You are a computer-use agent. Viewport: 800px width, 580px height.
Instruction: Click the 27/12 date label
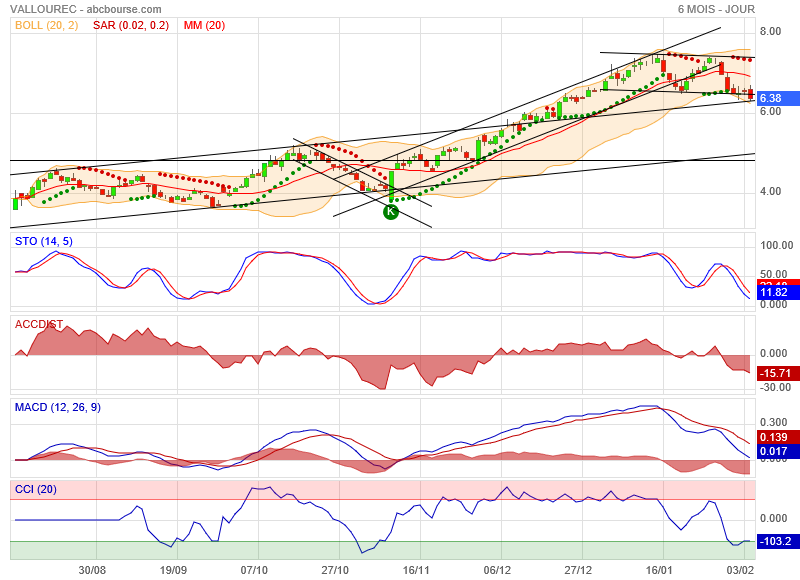[578, 570]
